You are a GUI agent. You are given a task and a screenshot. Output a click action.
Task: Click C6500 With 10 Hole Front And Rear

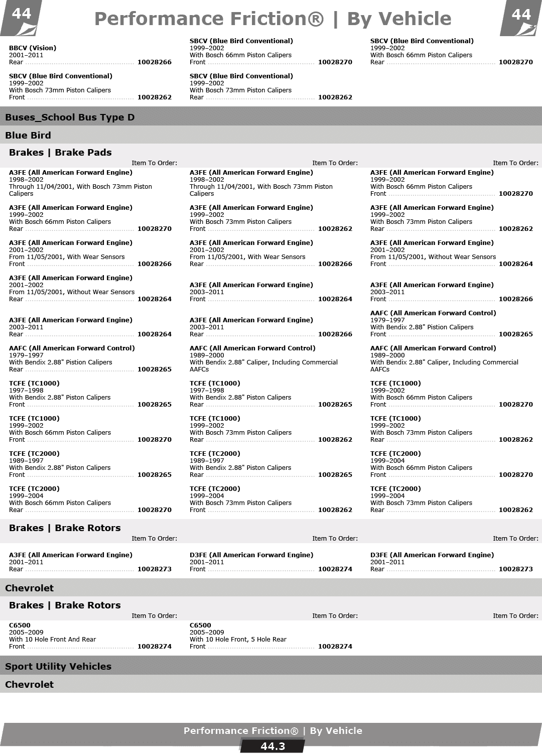pyautogui.click(x=52, y=639)
